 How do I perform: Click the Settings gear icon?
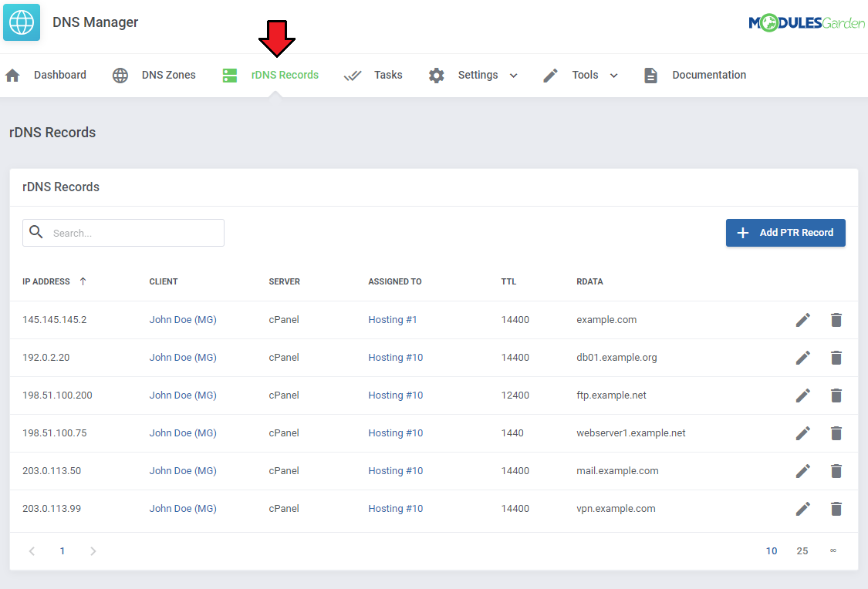coord(436,76)
